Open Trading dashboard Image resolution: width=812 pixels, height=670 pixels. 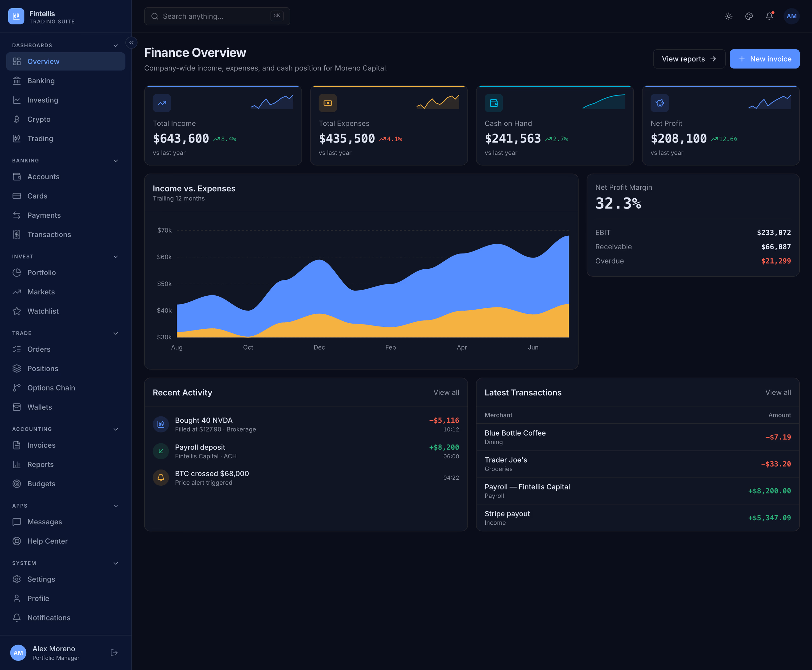[66, 139]
